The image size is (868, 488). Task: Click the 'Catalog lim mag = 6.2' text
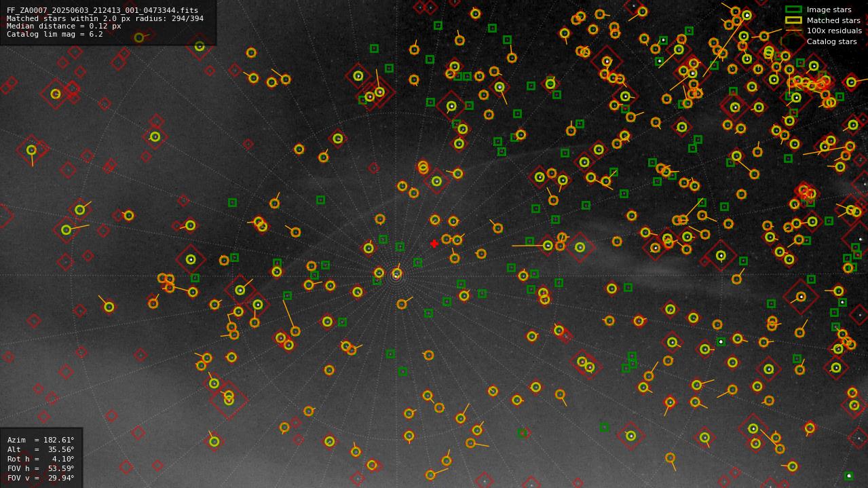pos(55,34)
